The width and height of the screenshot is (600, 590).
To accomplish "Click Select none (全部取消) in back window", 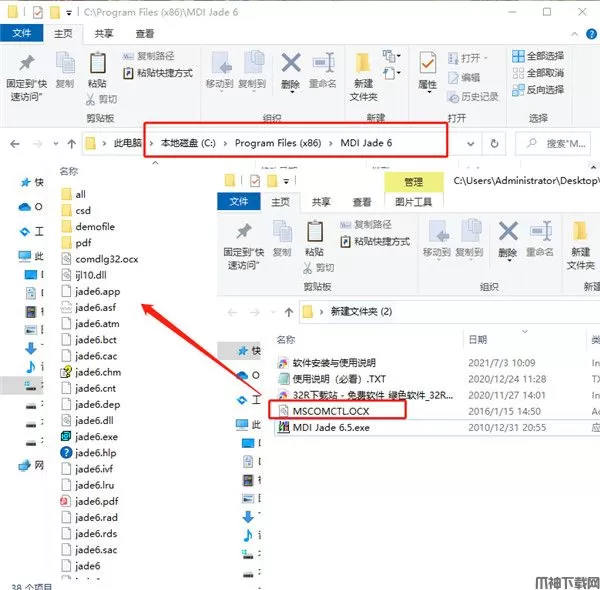I will 538,73.
